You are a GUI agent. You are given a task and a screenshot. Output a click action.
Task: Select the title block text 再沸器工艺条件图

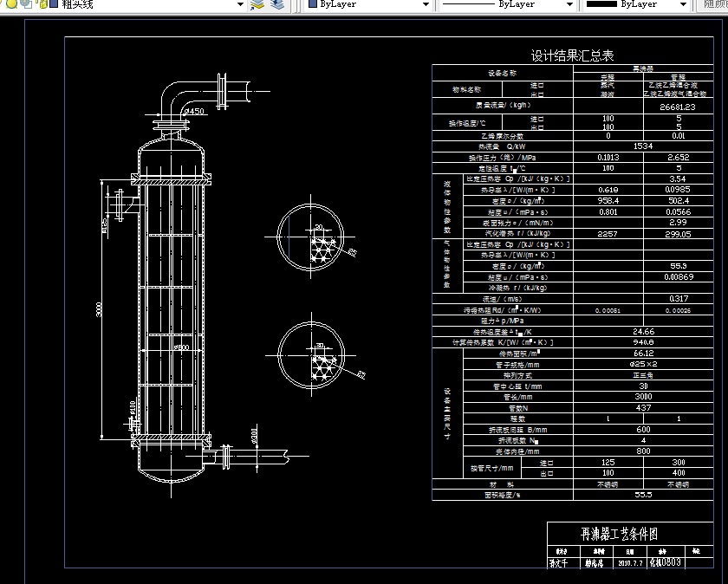pyautogui.click(x=619, y=534)
